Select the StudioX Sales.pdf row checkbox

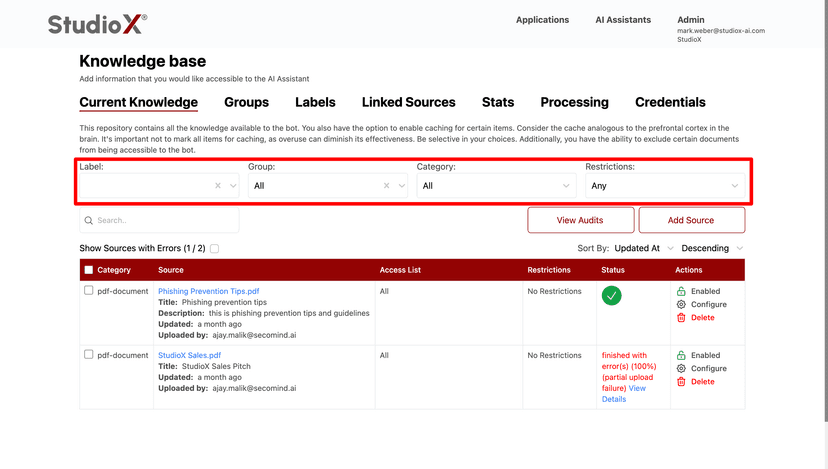(89, 354)
